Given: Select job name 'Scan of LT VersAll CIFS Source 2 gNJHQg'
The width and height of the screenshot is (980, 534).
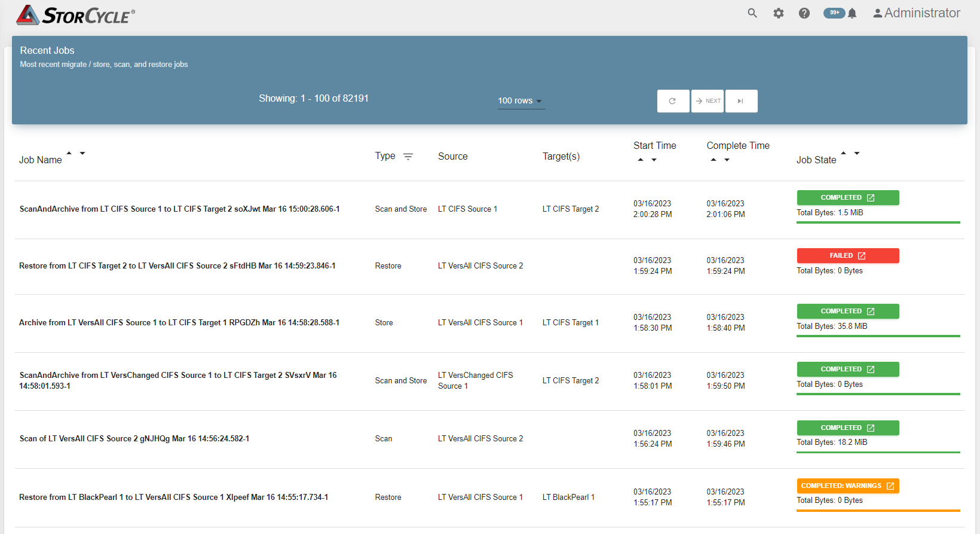Looking at the screenshot, I should [x=134, y=438].
